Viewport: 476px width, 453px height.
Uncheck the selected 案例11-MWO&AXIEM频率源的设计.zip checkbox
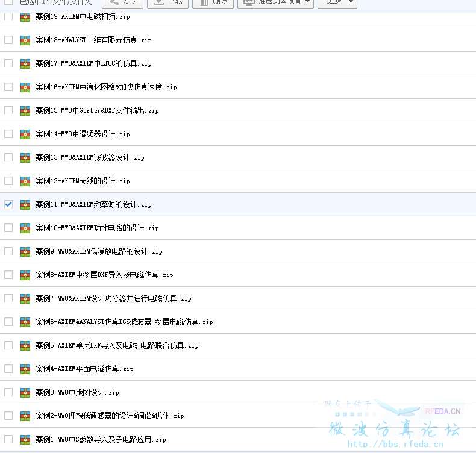(x=8, y=204)
